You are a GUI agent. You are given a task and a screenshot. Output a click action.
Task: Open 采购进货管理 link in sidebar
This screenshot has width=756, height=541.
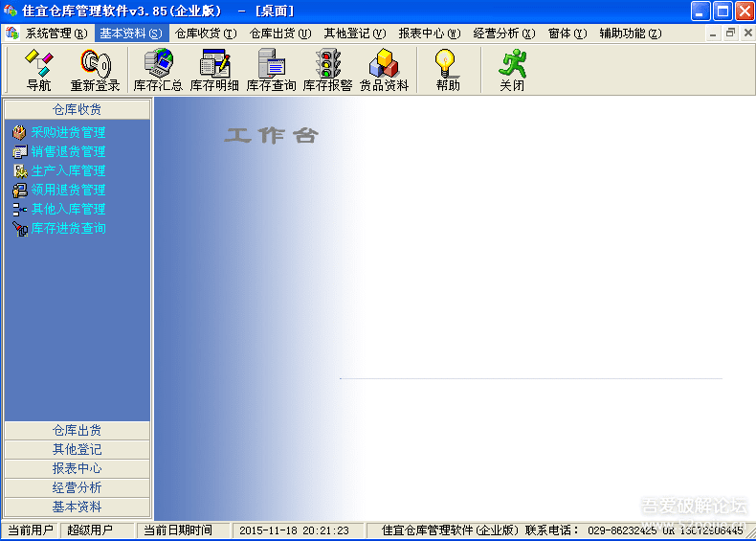click(68, 132)
